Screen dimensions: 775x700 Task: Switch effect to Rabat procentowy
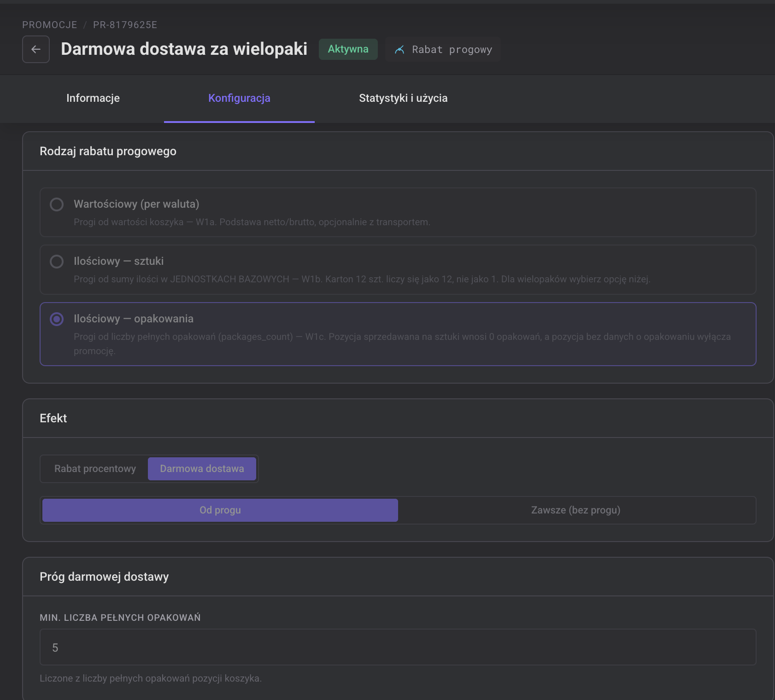click(x=95, y=469)
